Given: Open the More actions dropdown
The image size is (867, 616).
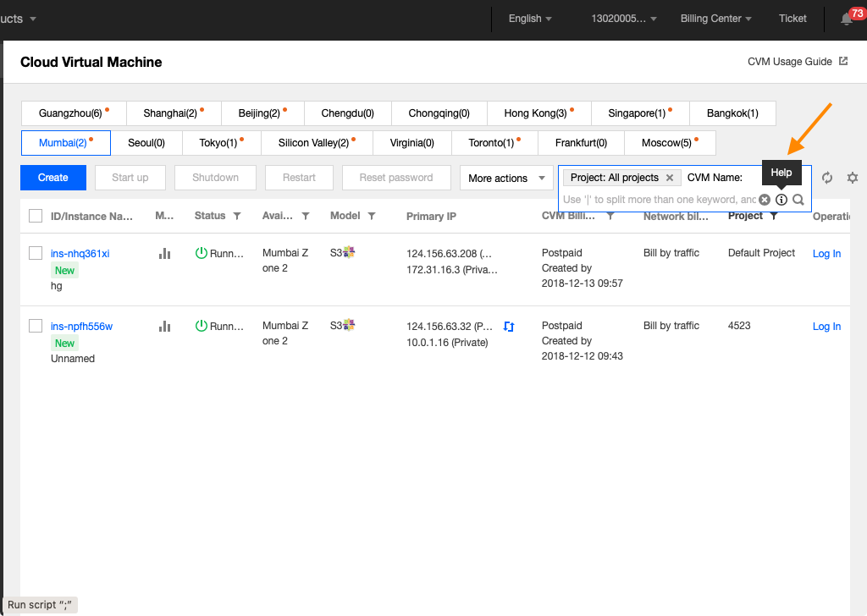Looking at the screenshot, I should pos(506,178).
